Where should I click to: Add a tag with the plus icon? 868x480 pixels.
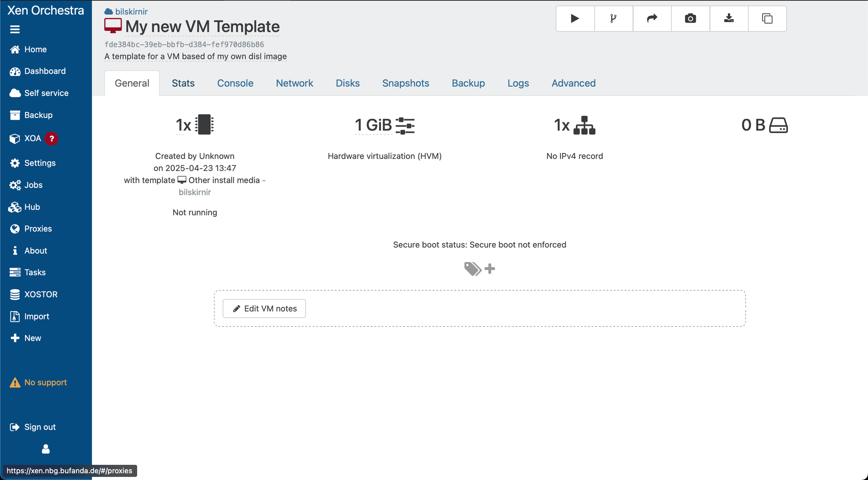click(490, 269)
